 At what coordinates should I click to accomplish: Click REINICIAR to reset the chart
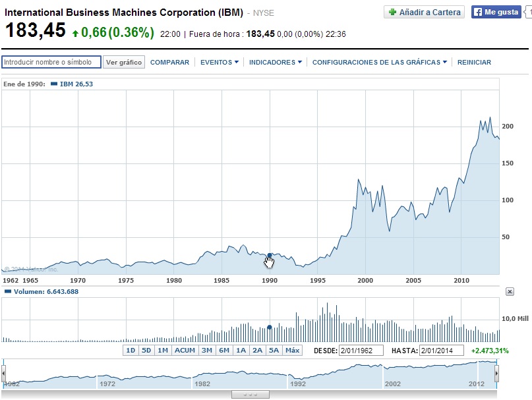[474, 63]
